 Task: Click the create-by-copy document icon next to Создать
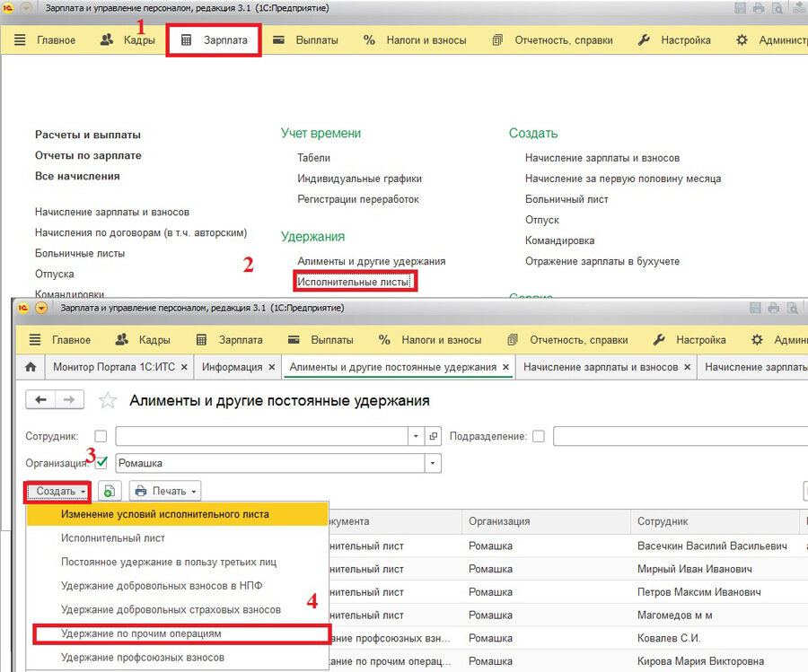tap(110, 492)
